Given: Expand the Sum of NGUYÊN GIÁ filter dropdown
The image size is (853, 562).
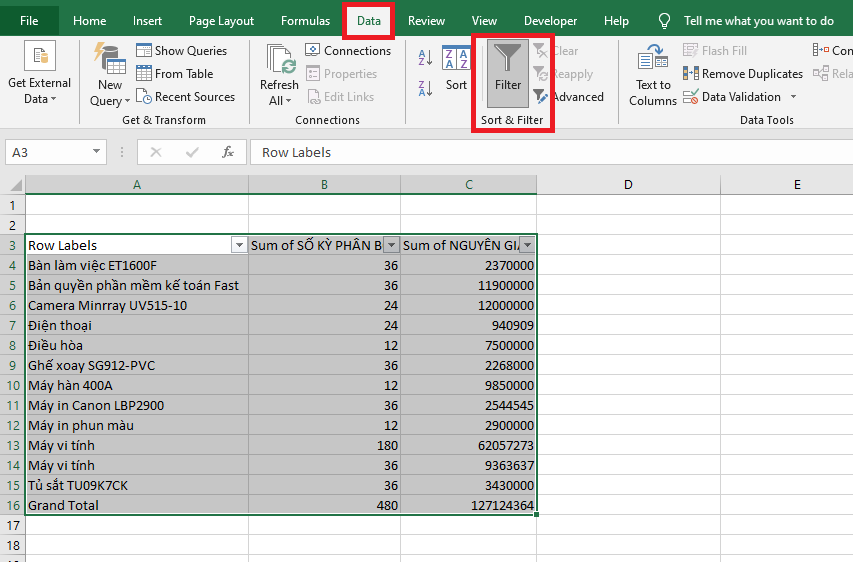Looking at the screenshot, I should click(527, 245).
